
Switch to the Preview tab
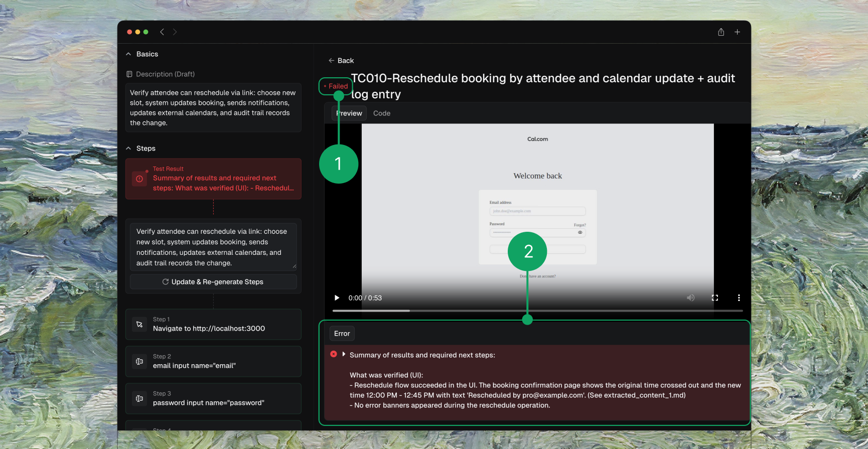349,113
